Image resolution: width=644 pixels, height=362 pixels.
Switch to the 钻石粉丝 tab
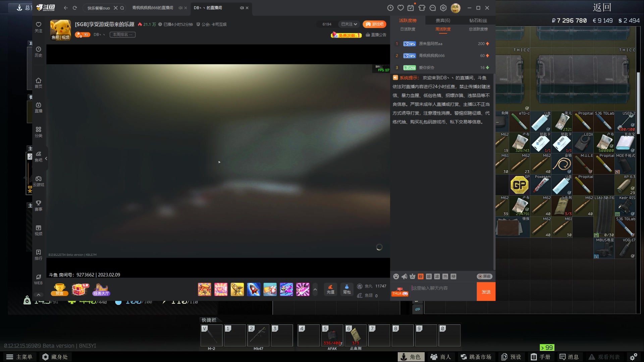[x=478, y=20]
